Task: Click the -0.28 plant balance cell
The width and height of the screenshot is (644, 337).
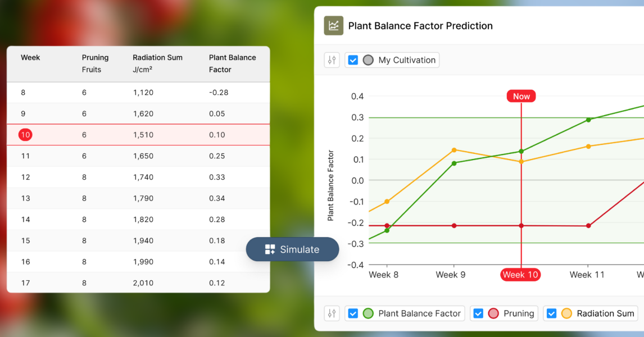Action: click(219, 92)
